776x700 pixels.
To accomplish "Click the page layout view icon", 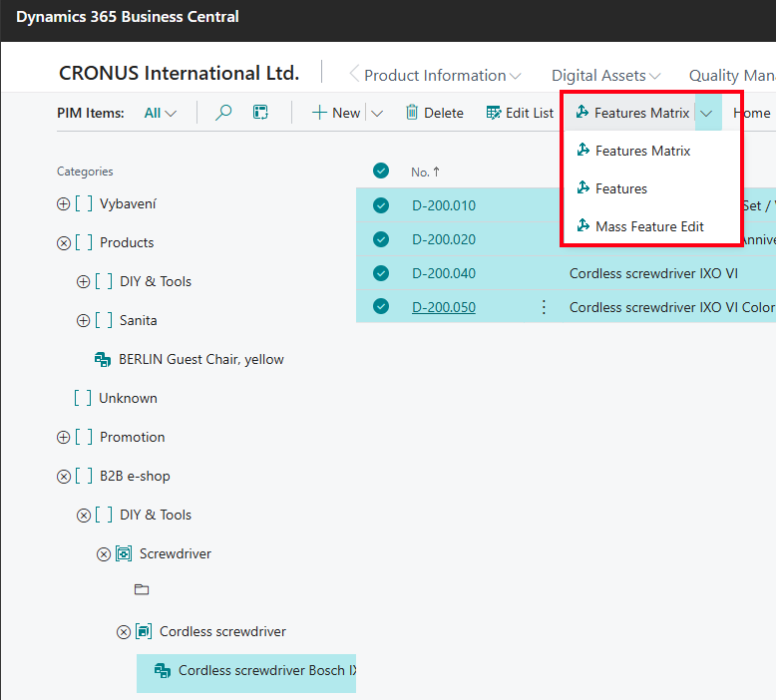I will pos(260,113).
